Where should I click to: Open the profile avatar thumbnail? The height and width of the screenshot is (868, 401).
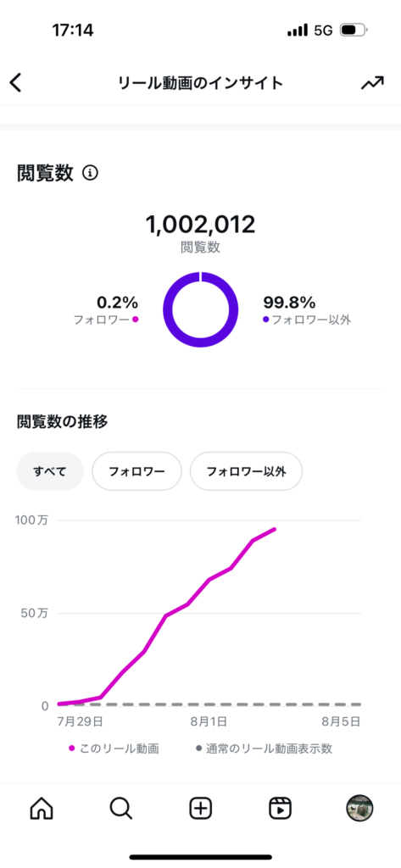(x=360, y=809)
